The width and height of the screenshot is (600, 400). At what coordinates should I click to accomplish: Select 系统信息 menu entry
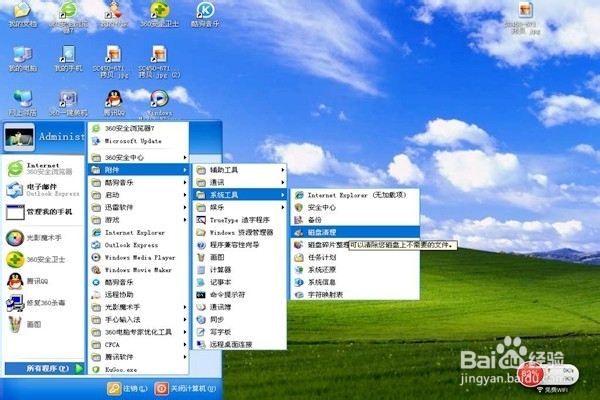tap(355, 282)
